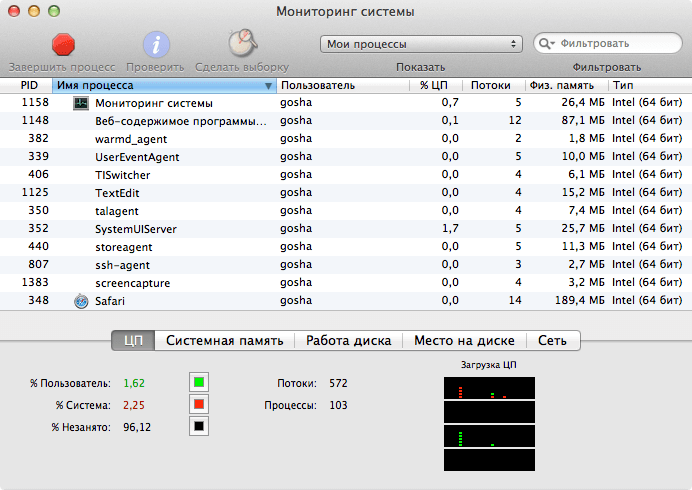Click the green user CPU color swatch

199,382
